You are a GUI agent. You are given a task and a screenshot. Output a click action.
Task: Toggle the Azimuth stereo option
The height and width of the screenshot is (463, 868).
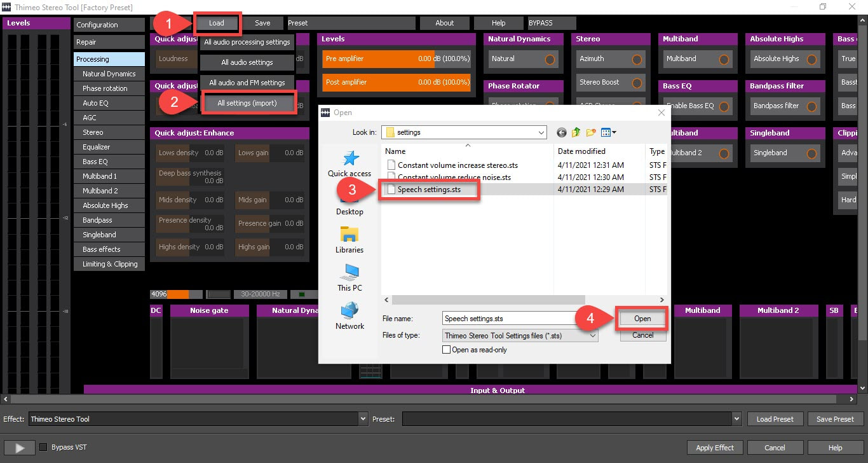(637, 59)
